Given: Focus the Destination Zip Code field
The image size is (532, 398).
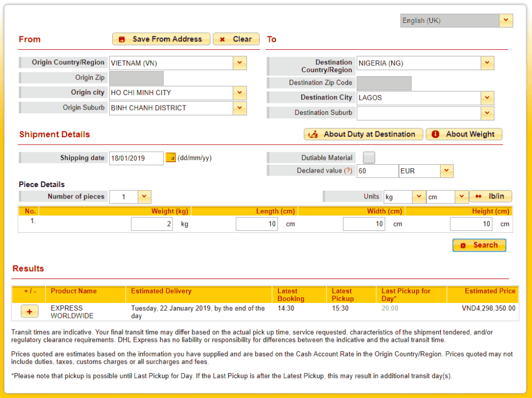Looking at the screenshot, I should (384, 83).
